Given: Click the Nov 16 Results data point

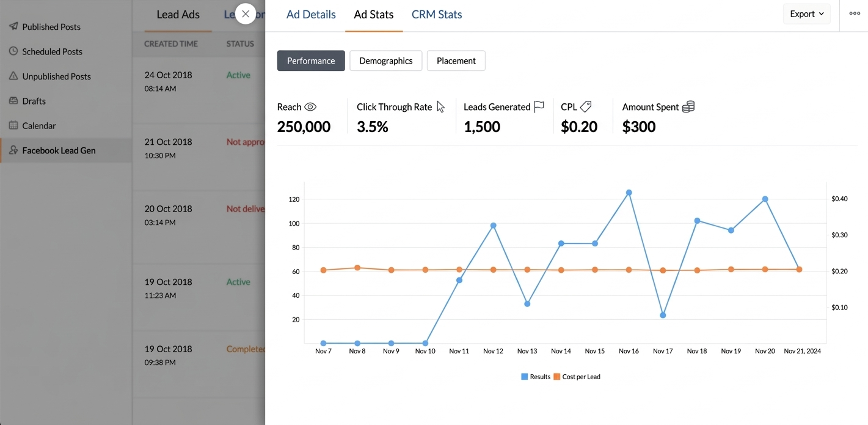Looking at the screenshot, I should click(629, 193).
